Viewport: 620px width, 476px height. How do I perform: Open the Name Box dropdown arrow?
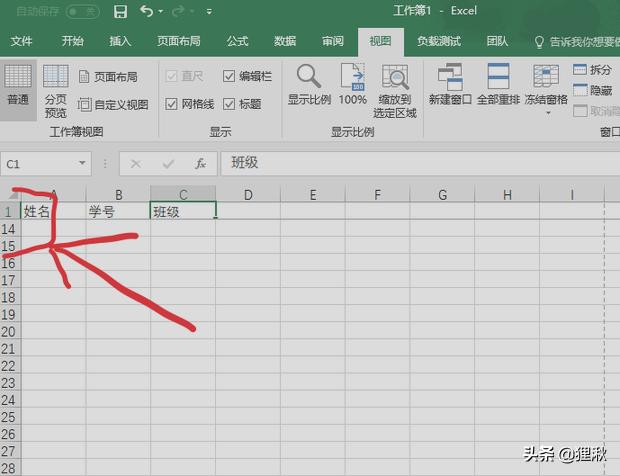click(x=84, y=163)
